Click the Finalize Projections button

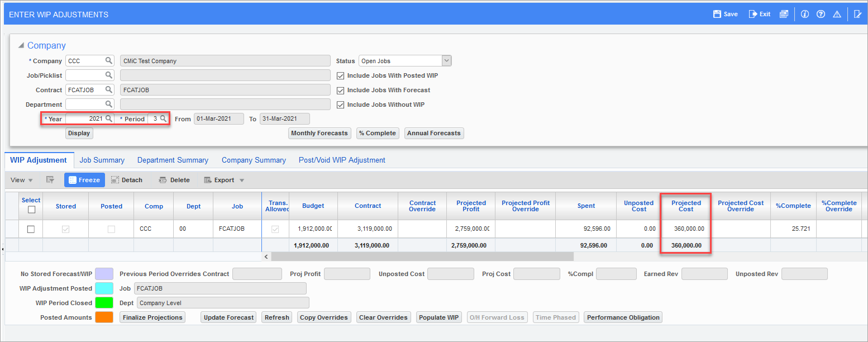(x=152, y=317)
